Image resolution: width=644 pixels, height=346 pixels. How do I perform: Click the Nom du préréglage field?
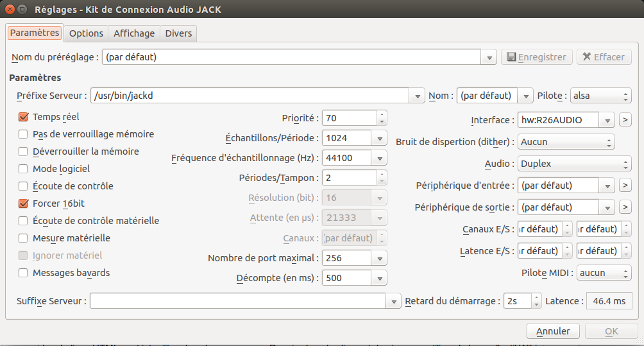[x=292, y=57]
